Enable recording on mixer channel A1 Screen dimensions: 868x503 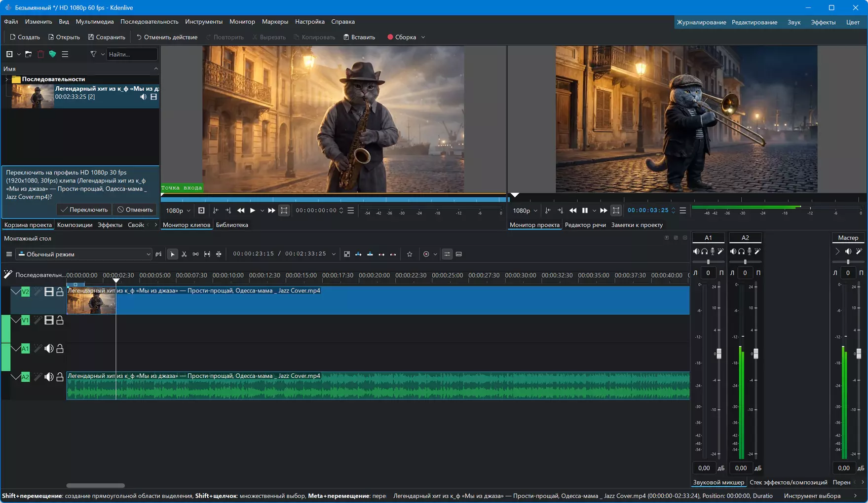point(713,251)
